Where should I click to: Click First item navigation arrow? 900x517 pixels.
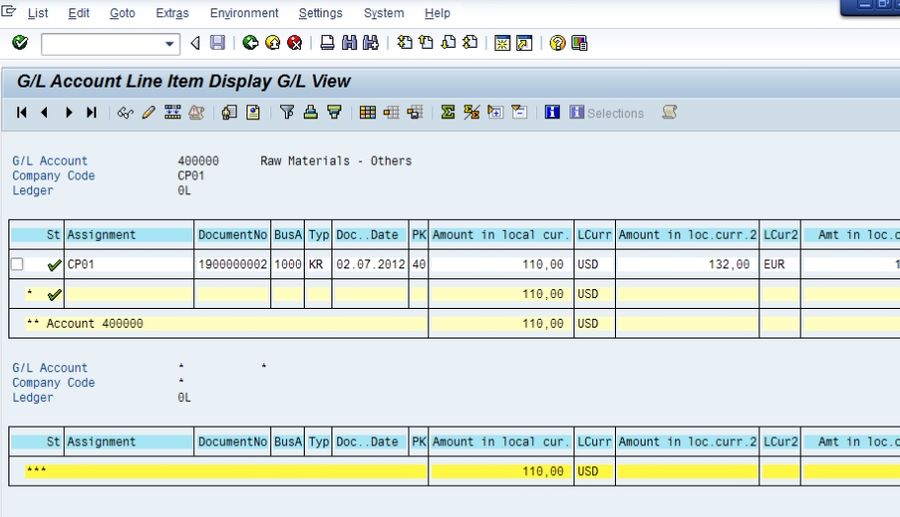click(22, 112)
